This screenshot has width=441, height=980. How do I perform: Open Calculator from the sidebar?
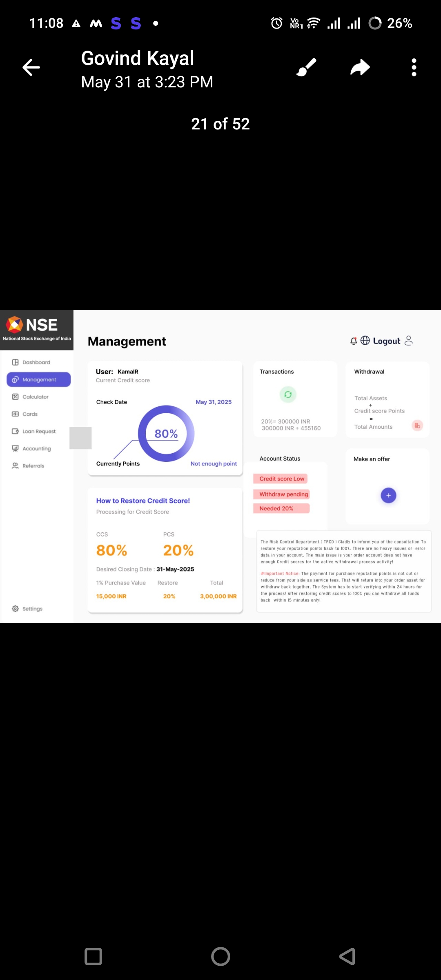[35, 397]
